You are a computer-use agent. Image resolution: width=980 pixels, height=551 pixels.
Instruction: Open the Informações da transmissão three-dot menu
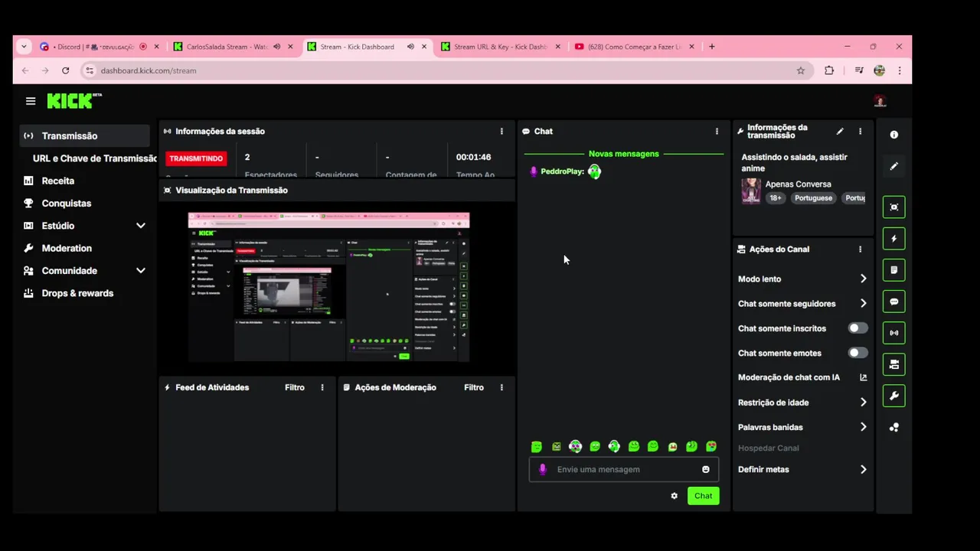(x=860, y=132)
